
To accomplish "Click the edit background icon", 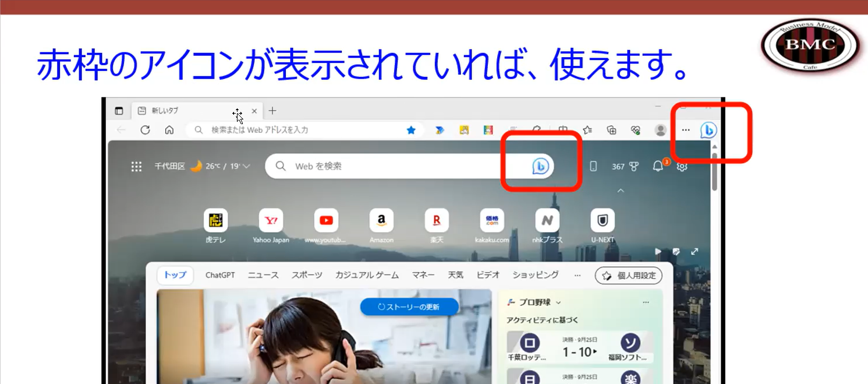I will coord(676,252).
